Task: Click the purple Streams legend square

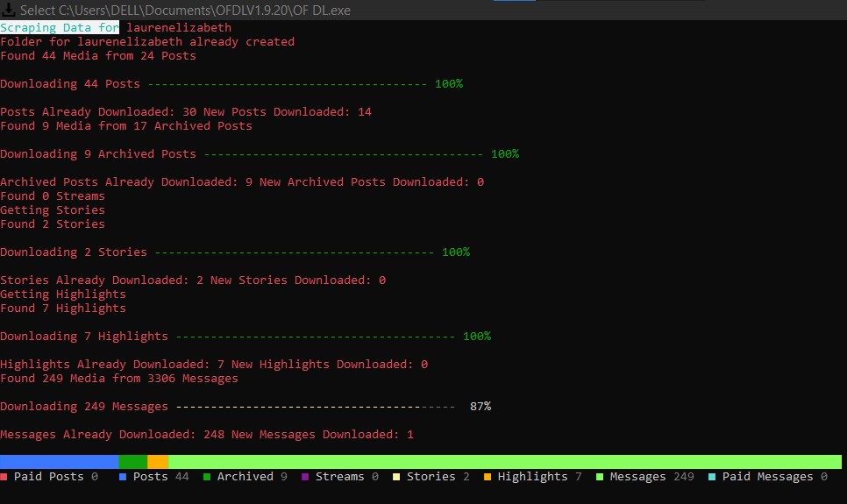Action: pyautogui.click(x=305, y=477)
